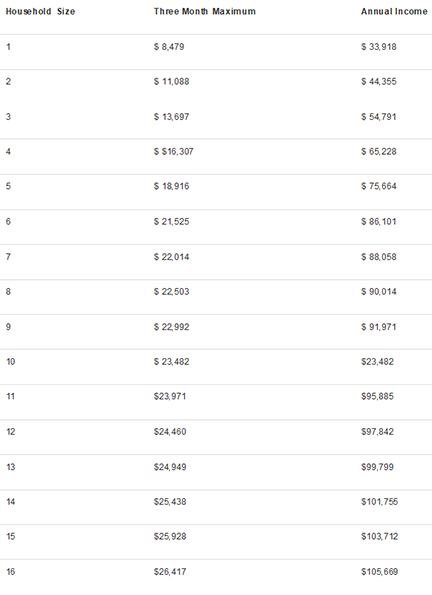Image resolution: width=432 pixels, height=595 pixels.
Task: Click household size row 2
Action: pyautogui.click(x=8, y=82)
